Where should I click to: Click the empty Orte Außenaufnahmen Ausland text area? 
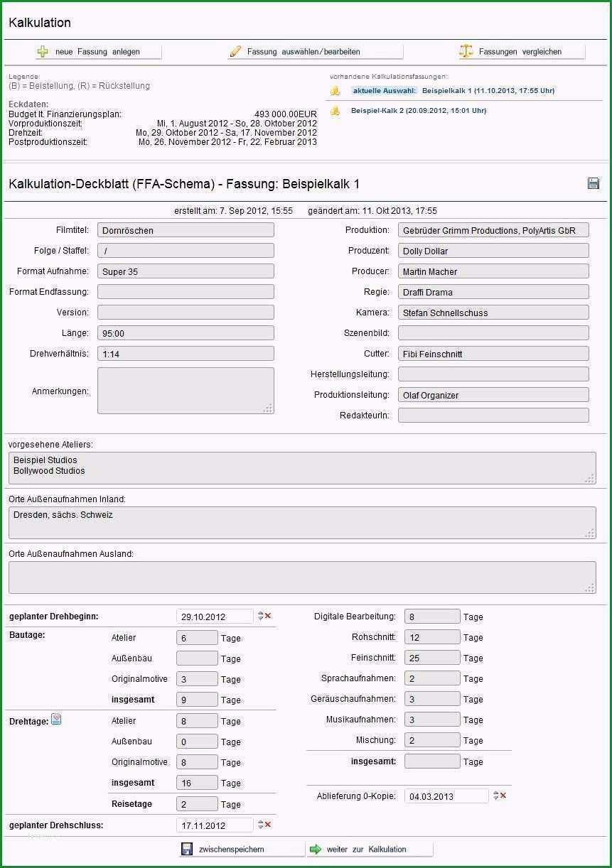pyautogui.click(x=302, y=577)
